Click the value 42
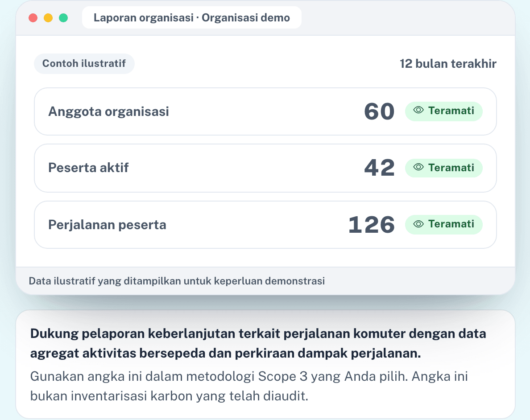 click(x=379, y=168)
